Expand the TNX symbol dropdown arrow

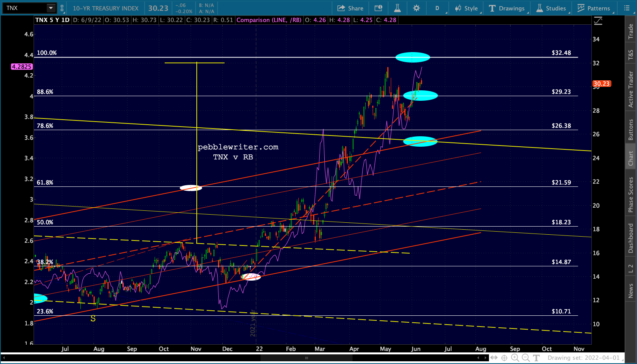pos(51,8)
